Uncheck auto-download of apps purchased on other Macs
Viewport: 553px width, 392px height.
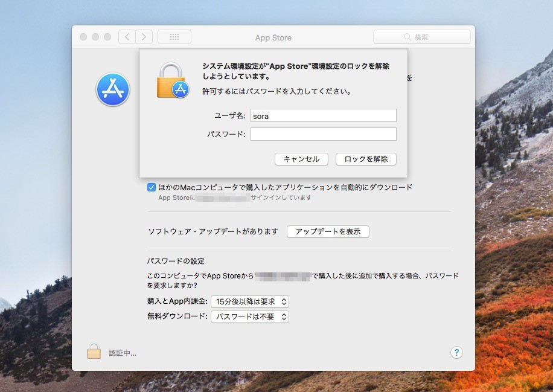point(152,187)
